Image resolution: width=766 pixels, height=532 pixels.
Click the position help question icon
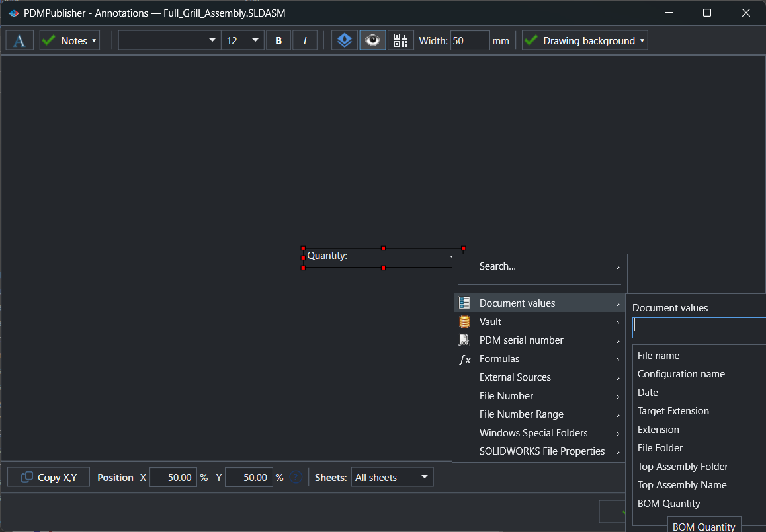pos(296,477)
